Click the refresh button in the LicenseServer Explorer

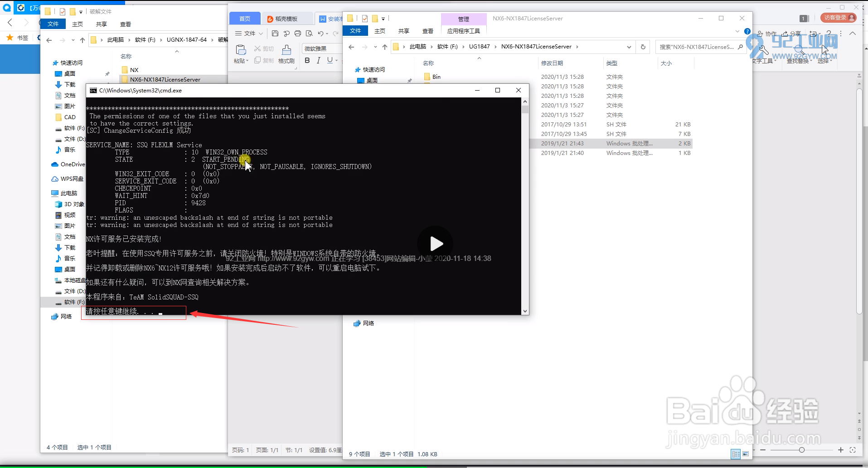[x=643, y=47]
